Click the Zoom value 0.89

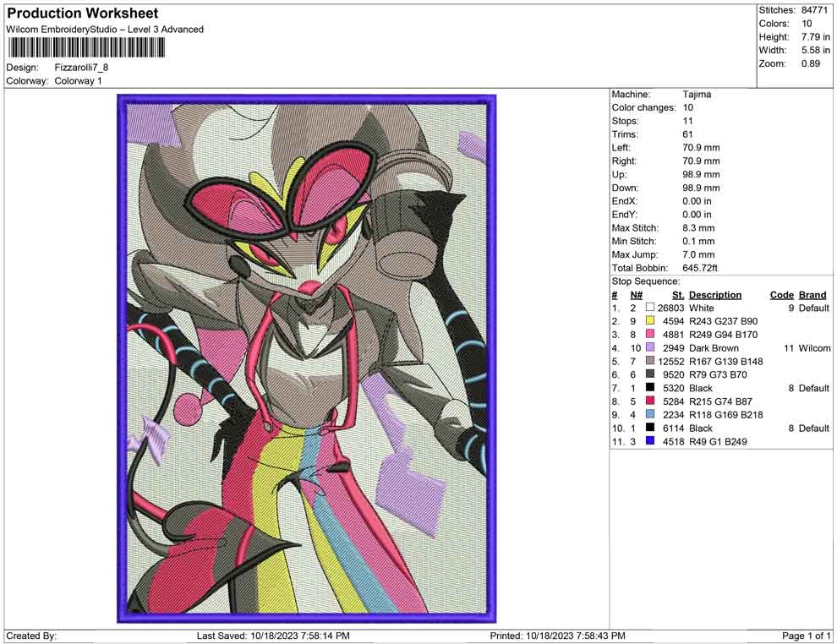pos(810,63)
